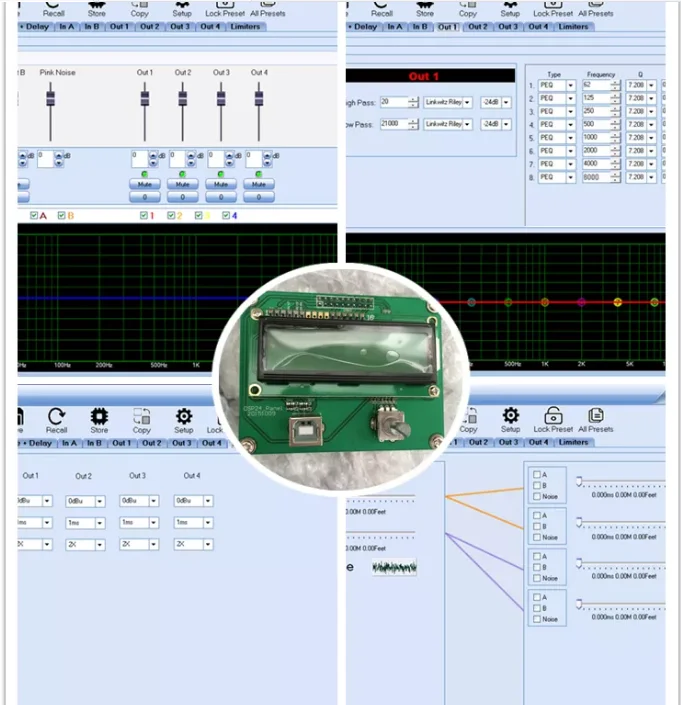681x705 pixels.
Task: Click the High Pass frequency field showing 20
Action: tap(399, 102)
